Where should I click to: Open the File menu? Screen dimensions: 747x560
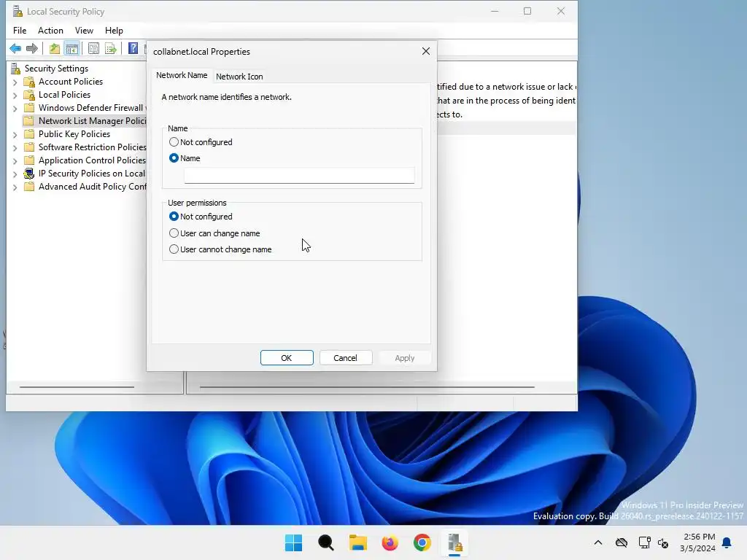point(20,31)
